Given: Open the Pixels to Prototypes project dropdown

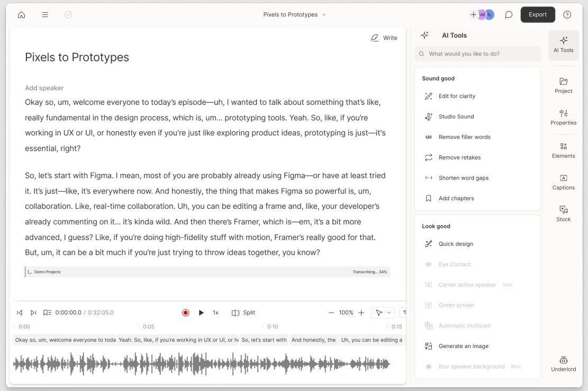Looking at the screenshot, I should 294,14.
